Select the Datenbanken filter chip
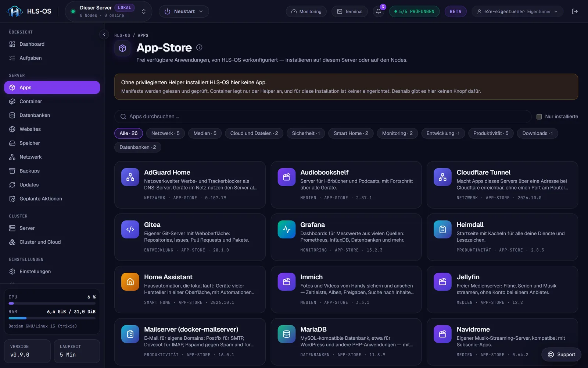588x368 pixels. (x=138, y=147)
